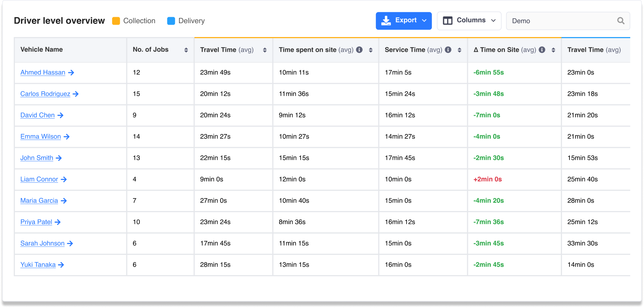Image resolution: width=644 pixels, height=308 pixels.
Task: Open John Smith driver link
Action: [x=37, y=158]
